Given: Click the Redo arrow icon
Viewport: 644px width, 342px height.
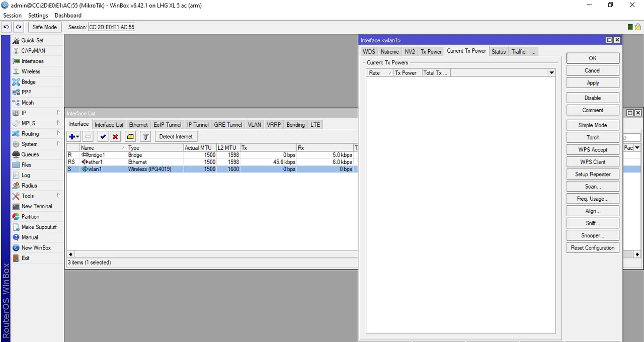Looking at the screenshot, I should [19, 27].
